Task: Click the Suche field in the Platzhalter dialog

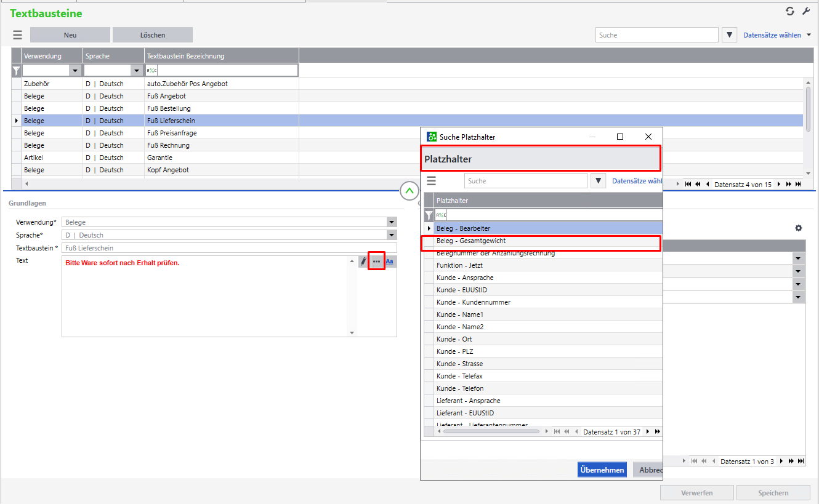Action: [x=525, y=181]
